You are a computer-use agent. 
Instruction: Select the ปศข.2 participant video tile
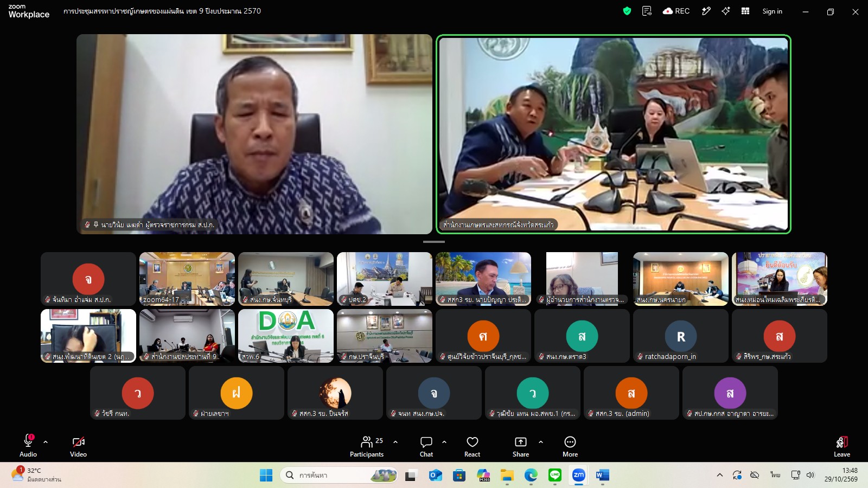tap(385, 279)
